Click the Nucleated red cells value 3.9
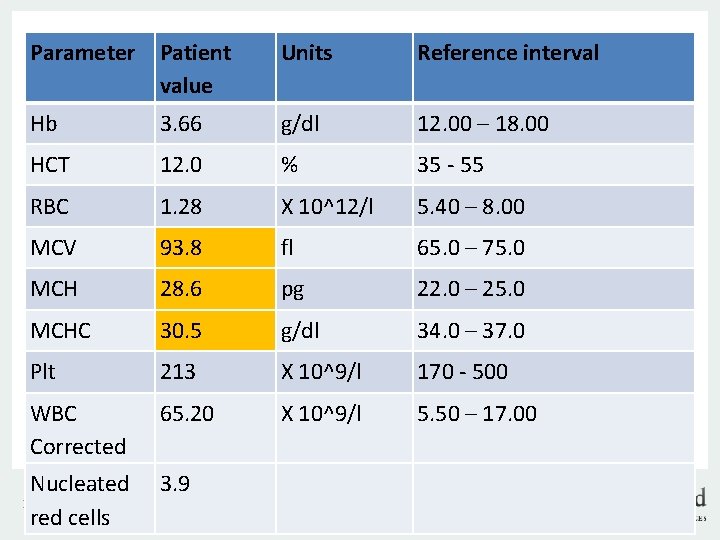This screenshot has width=720, height=540. point(175,484)
